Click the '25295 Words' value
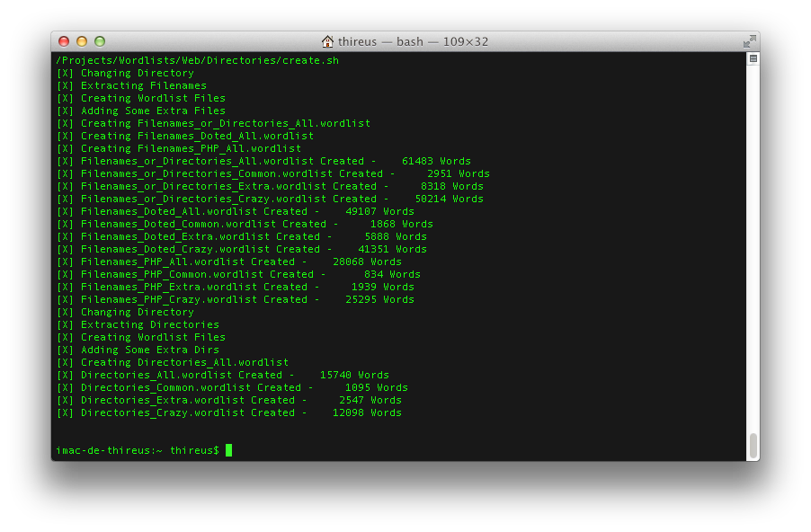Image resolution: width=811 pixels, height=532 pixels. coord(379,299)
